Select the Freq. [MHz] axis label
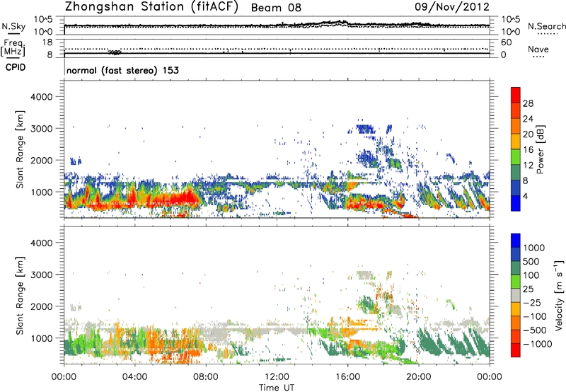 pyautogui.click(x=13, y=47)
